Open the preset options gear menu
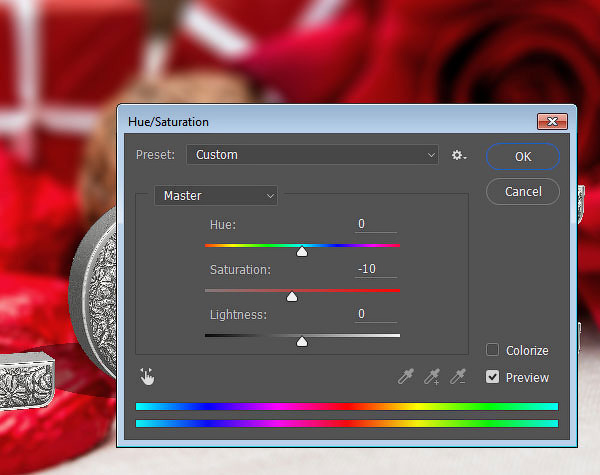Viewport: 600px width, 475px height. 458,155
